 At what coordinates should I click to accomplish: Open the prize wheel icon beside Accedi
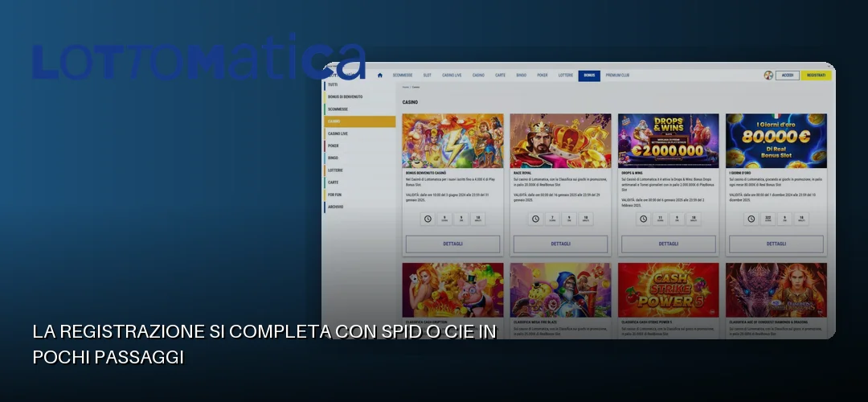click(x=768, y=76)
